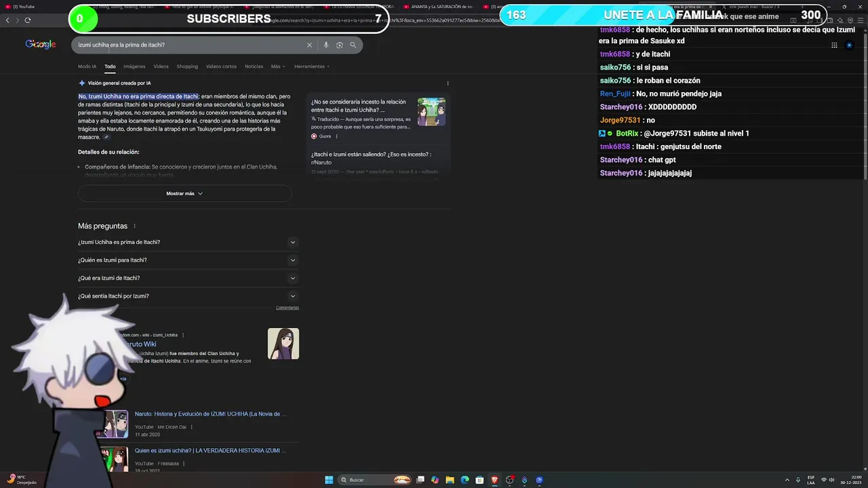Open the 'Más' search filter dropdown

[x=278, y=66]
